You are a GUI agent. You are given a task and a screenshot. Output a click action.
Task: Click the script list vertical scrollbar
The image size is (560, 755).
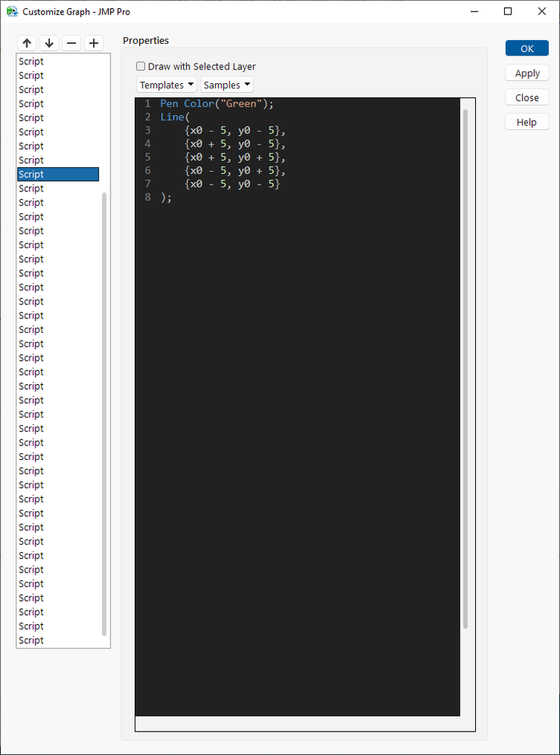(104, 414)
